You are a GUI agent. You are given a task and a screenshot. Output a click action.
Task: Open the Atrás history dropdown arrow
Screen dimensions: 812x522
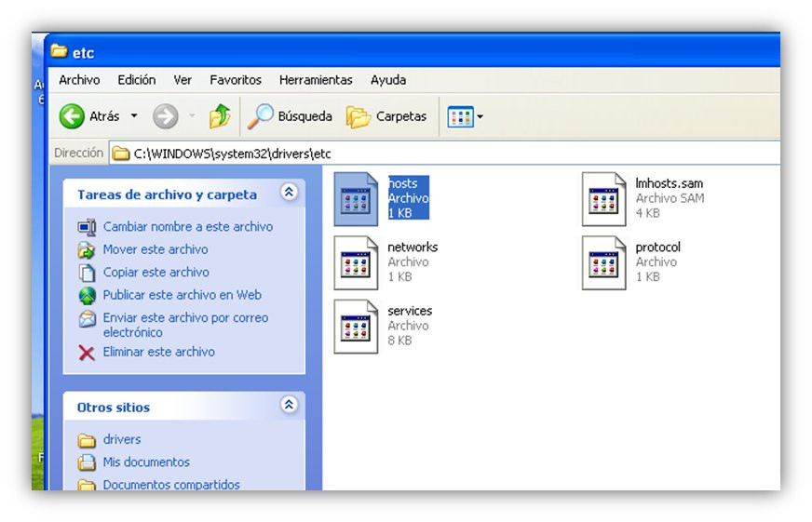pos(134,116)
